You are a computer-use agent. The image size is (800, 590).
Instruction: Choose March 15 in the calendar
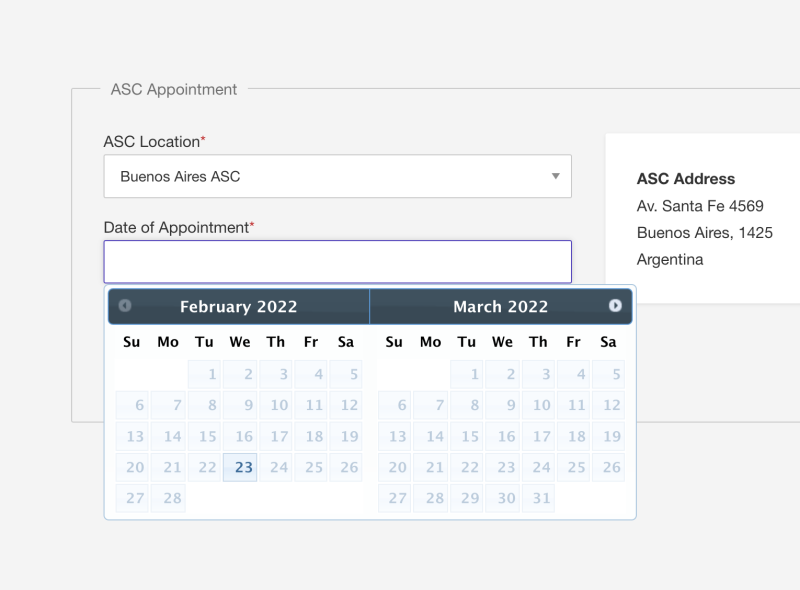pos(467,436)
